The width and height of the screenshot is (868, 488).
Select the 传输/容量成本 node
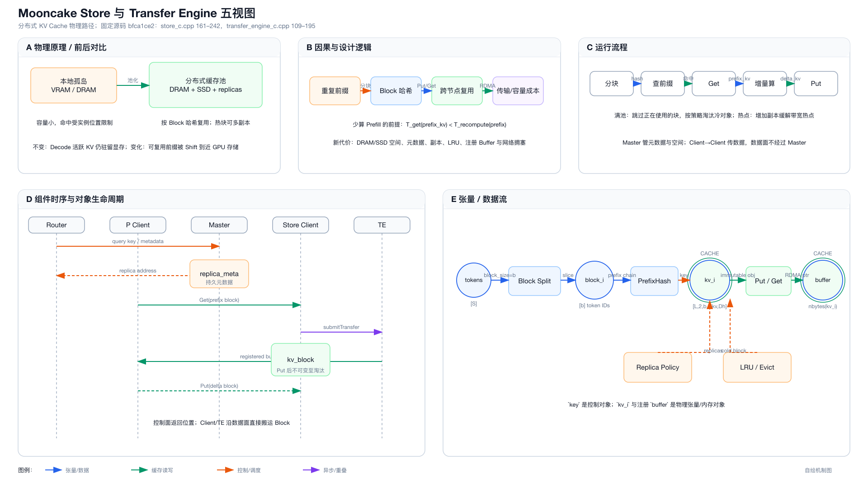(518, 91)
